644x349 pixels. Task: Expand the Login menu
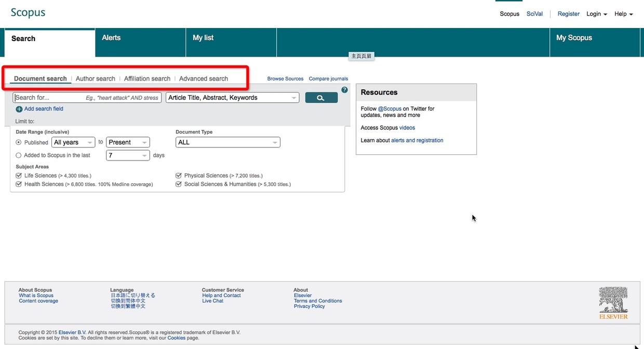click(x=597, y=14)
